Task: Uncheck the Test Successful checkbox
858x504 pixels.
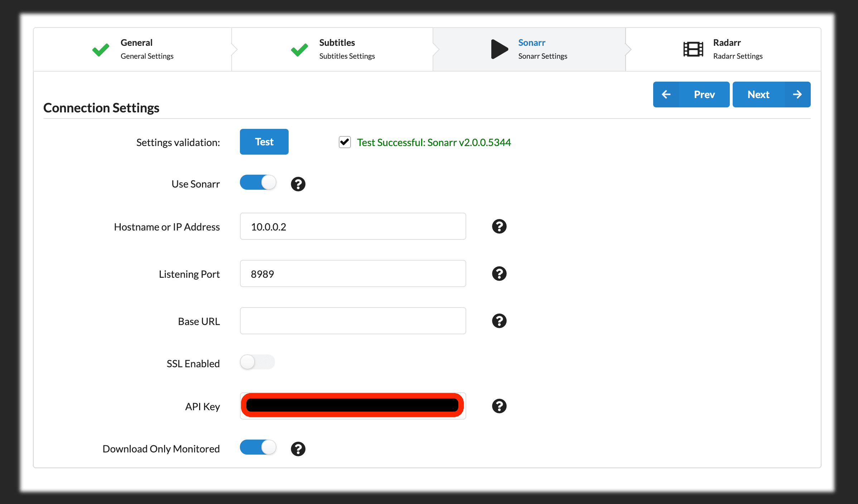Action: tap(344, 142)
